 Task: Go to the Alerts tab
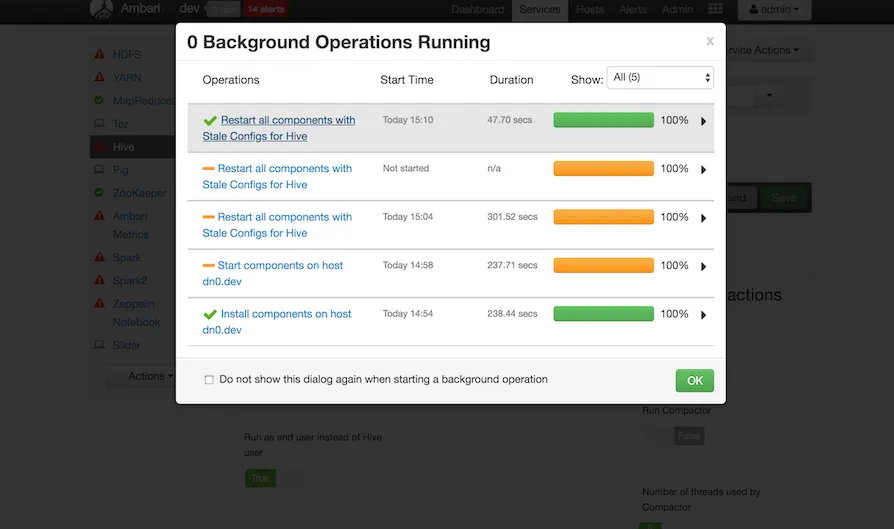(633, 9)
